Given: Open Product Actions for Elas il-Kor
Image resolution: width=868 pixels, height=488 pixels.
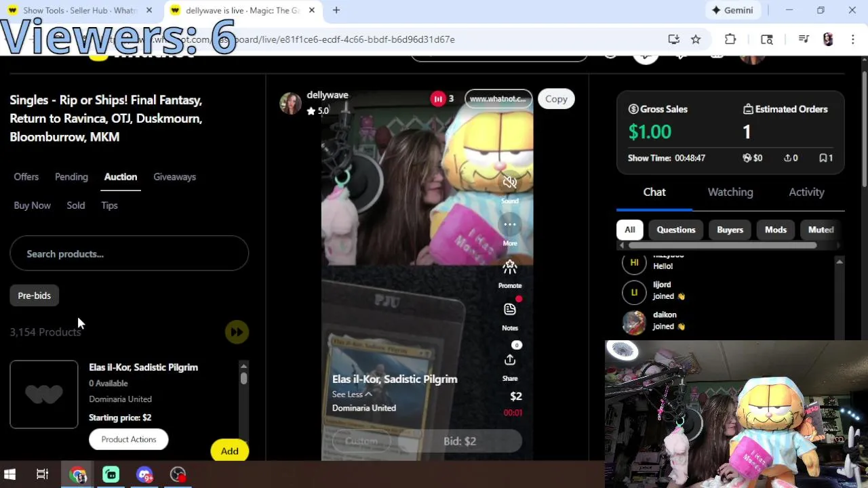Looking at the screenshot, I should point(129,439).
